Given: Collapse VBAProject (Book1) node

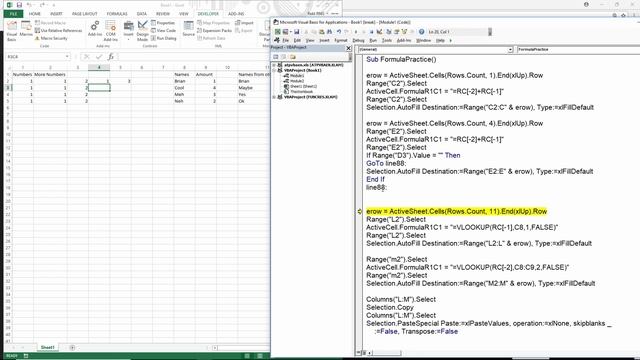Looking at the screenshot, I should (274, 70).
